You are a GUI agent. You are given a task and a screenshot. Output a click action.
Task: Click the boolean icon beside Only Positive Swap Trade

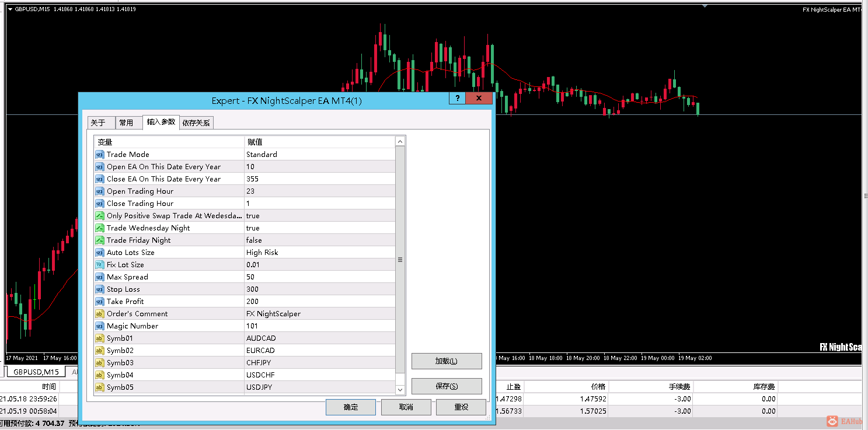[x=100, y=216]
